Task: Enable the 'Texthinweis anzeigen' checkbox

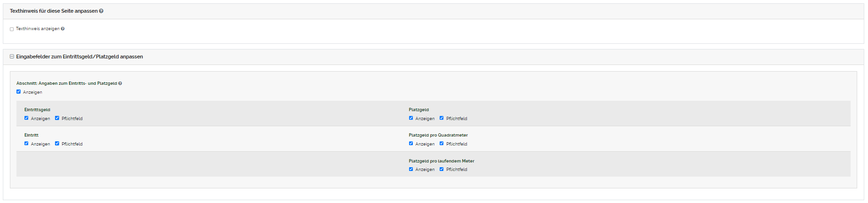Action: 12,29
